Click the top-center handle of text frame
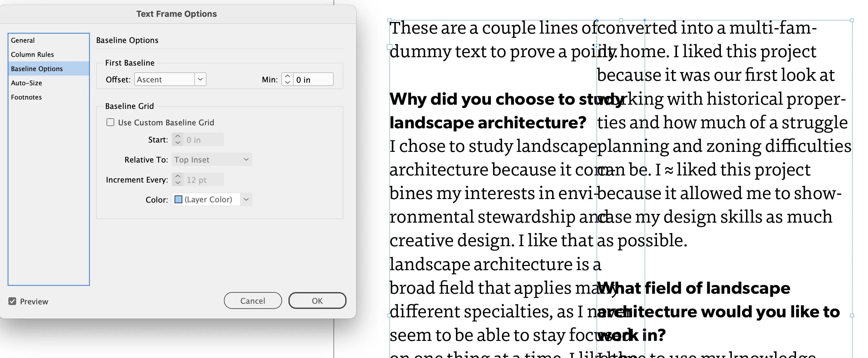The width and height of the screenshot is (868, 358). pos(621,20)
